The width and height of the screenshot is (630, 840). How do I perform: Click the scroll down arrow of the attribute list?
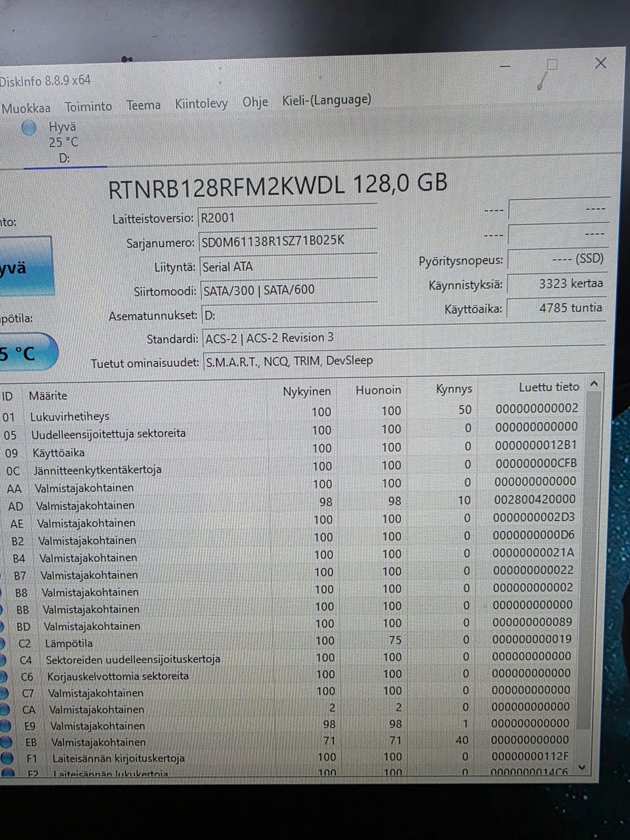581,767
